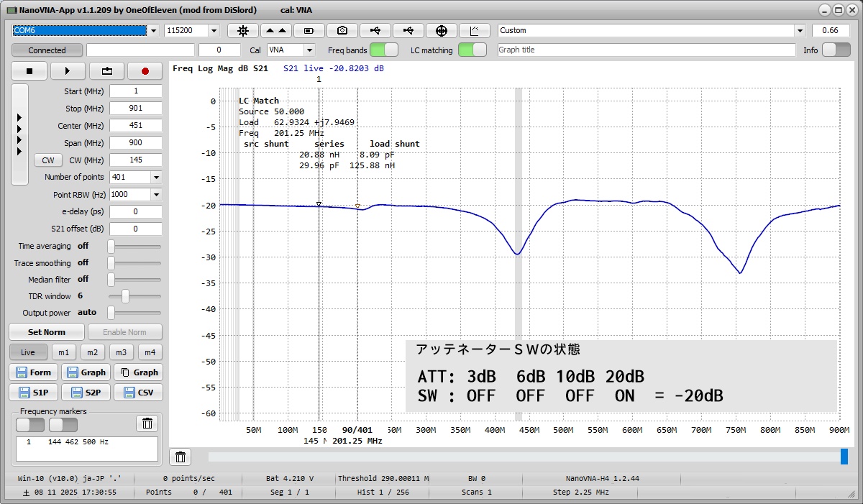Switch to the Live trace tab

pos(28,352)
